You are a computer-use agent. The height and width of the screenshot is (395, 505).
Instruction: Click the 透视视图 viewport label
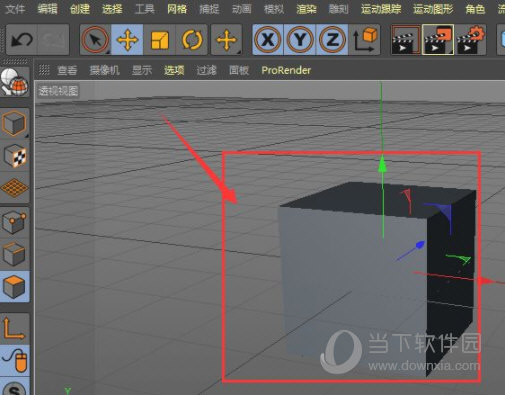click(x=58, y=91)
